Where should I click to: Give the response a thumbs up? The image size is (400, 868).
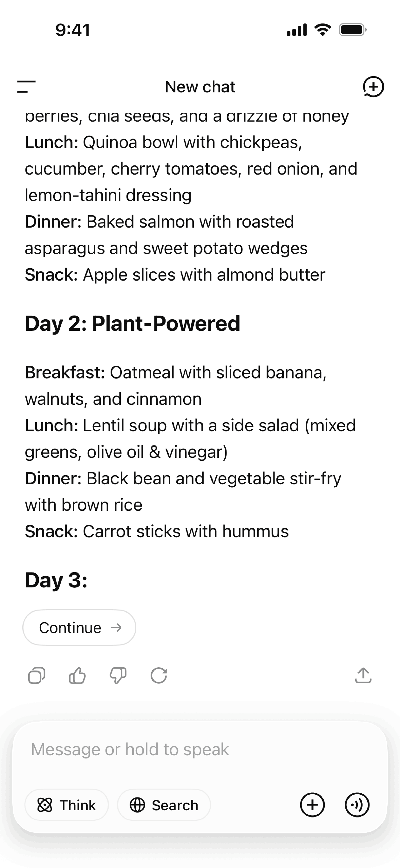pos(77,675)
